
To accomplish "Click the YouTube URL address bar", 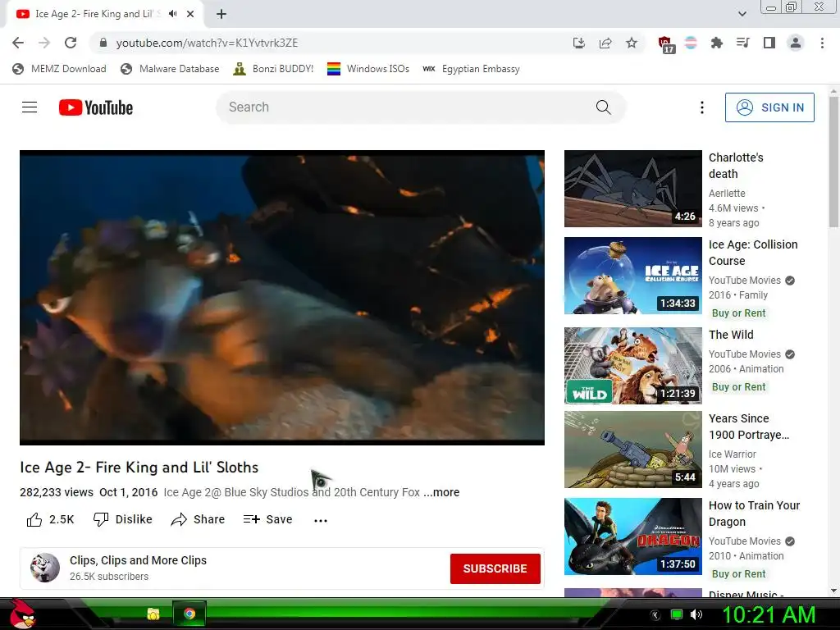I will [332, 43].
